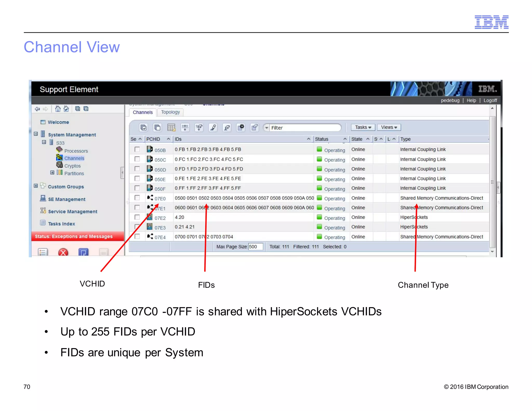Open the Views dropdown menu
Image resolution: width=532 pixels, height=411 pixels.
pyautogui.click(x=389, y=127)
